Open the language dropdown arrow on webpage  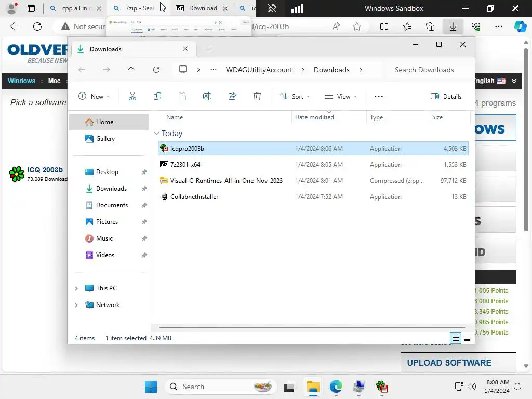(514, 81)
